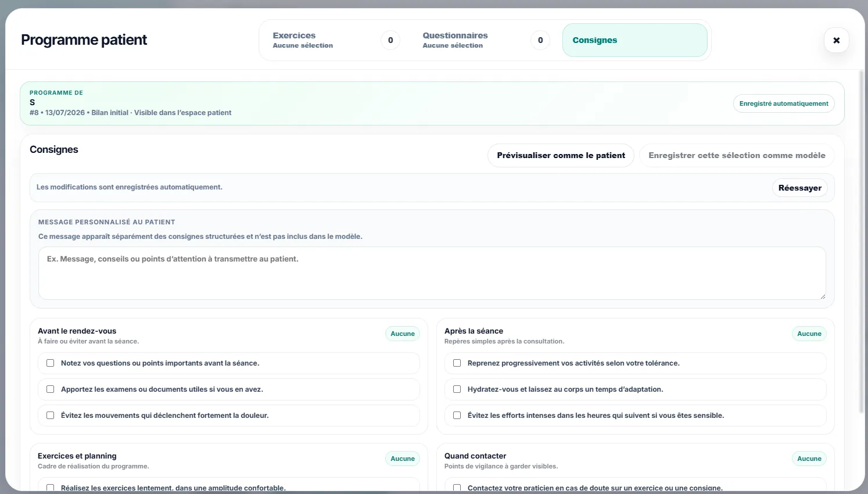Screen dimensions: 868x494
Task: Click the 'MESSAGE PERSONNALISÉ AU PATIENT' label
Action: (107, 222)
